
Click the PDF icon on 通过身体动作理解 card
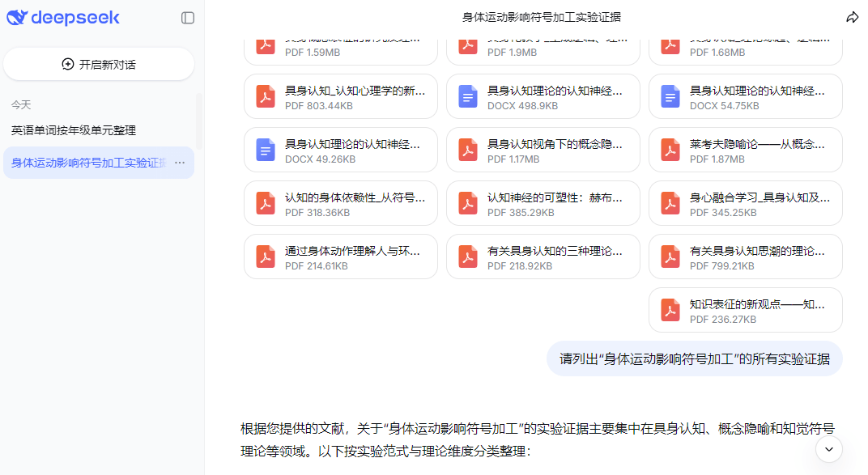click(266, 256)
